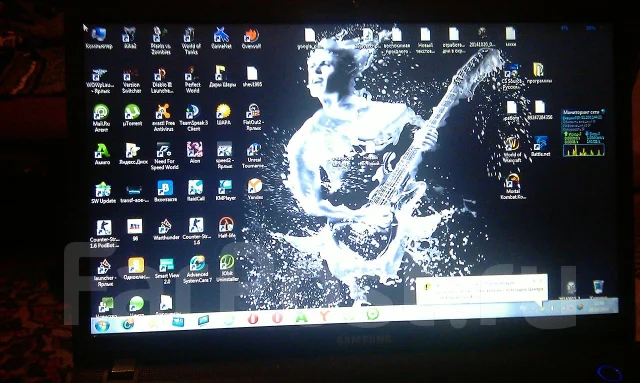Open the Дары Шары shortcut
The height and width of the screenshot is (383, 640).
222,76
